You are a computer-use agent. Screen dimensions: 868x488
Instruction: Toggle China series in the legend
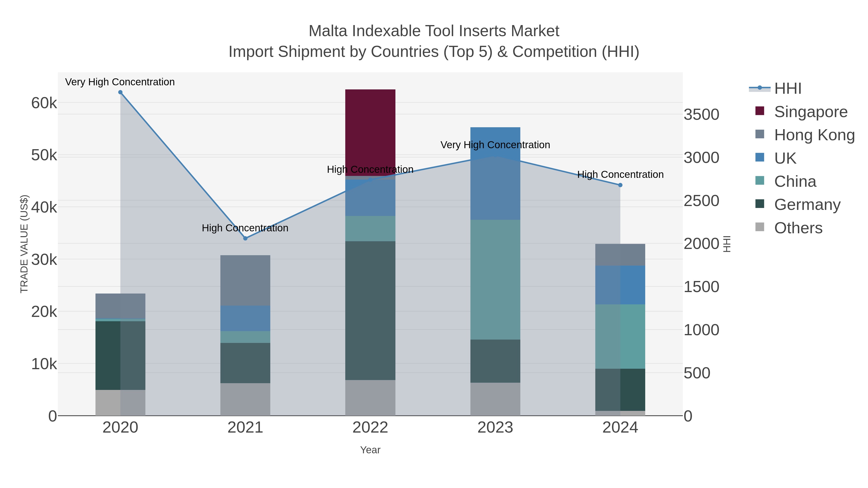[786, 181]
